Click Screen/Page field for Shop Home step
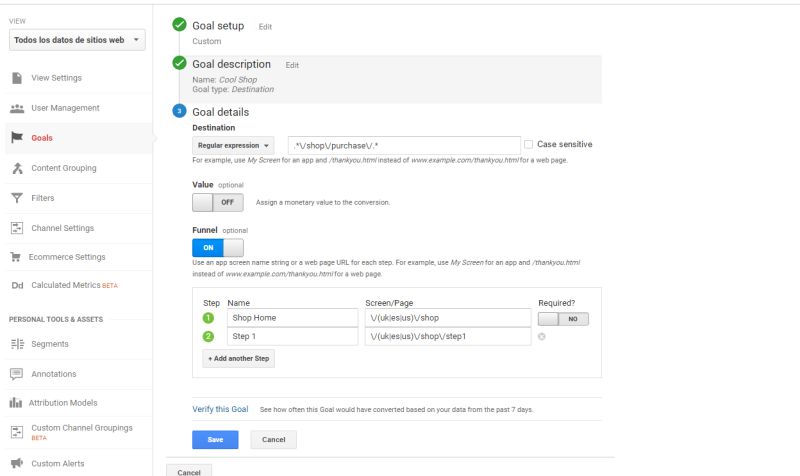The height and width of the screenshot is (476, 800). click(448, 318)
